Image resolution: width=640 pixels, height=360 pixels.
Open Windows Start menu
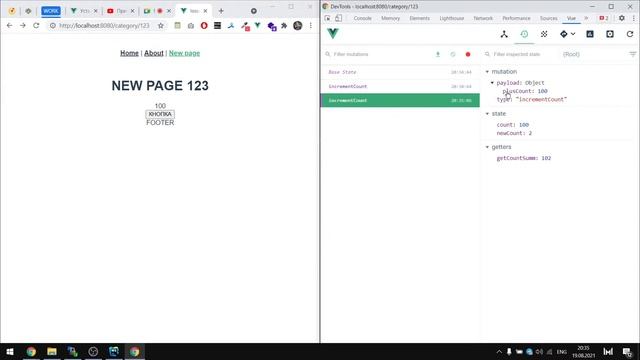pos(10,351)
